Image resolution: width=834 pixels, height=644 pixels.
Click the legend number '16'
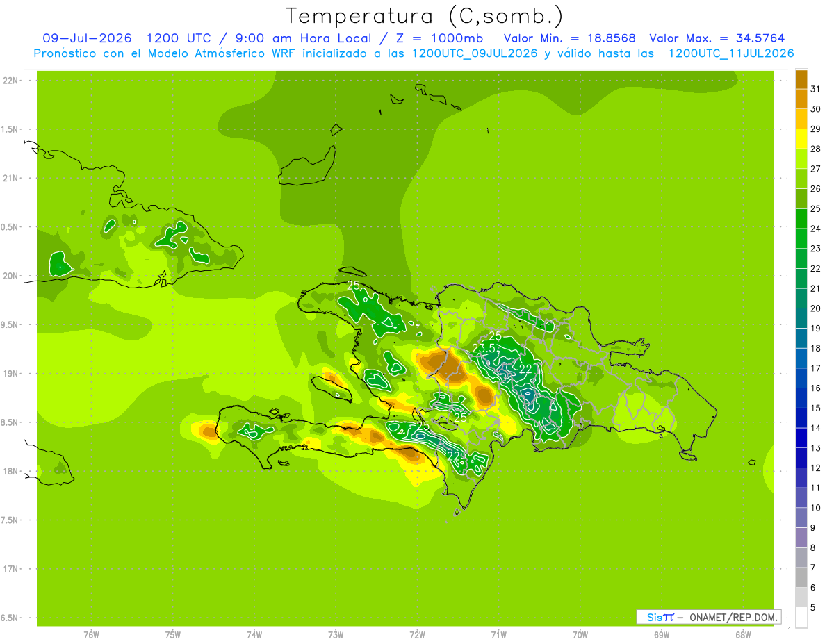(815, 388)
